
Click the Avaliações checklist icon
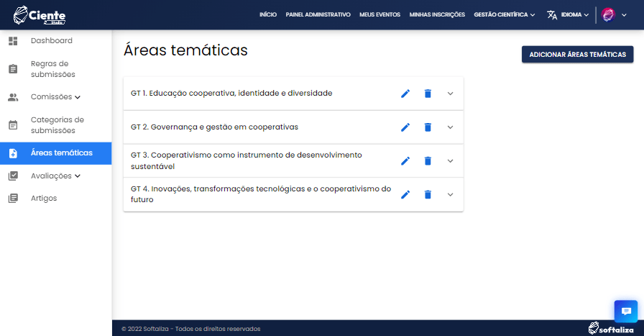(x=13, y=176)
